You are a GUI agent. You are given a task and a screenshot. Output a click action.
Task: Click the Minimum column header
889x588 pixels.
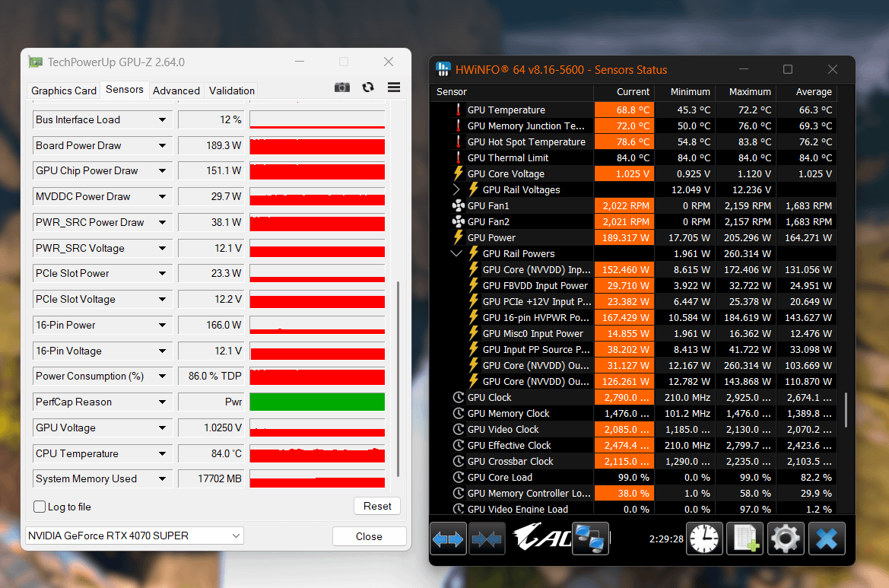pos(684,92)
